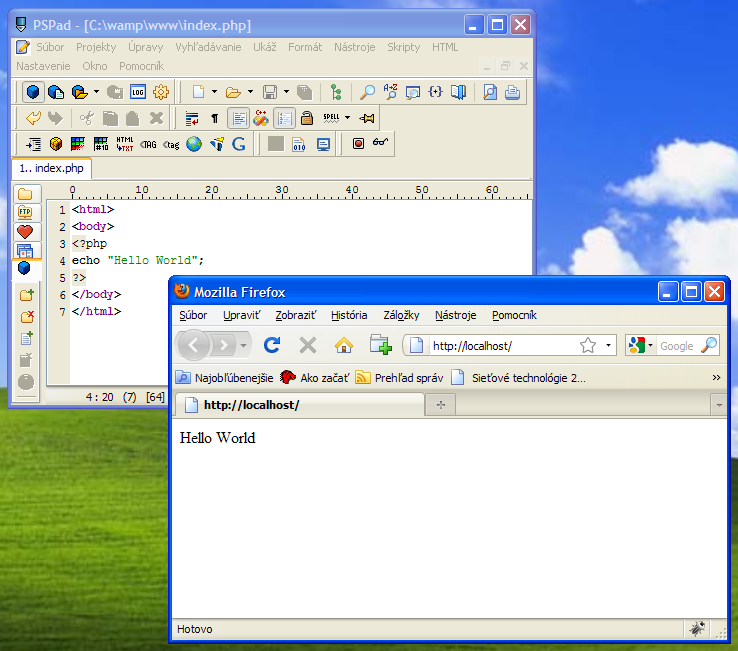Open the FTP panel icon in PSPad sidebar
This screenshot has height=651, width=738.
[25, 212]
